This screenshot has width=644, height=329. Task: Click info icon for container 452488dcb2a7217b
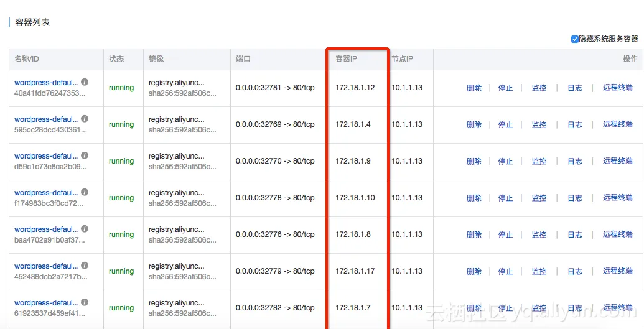(x=85, y=266)
